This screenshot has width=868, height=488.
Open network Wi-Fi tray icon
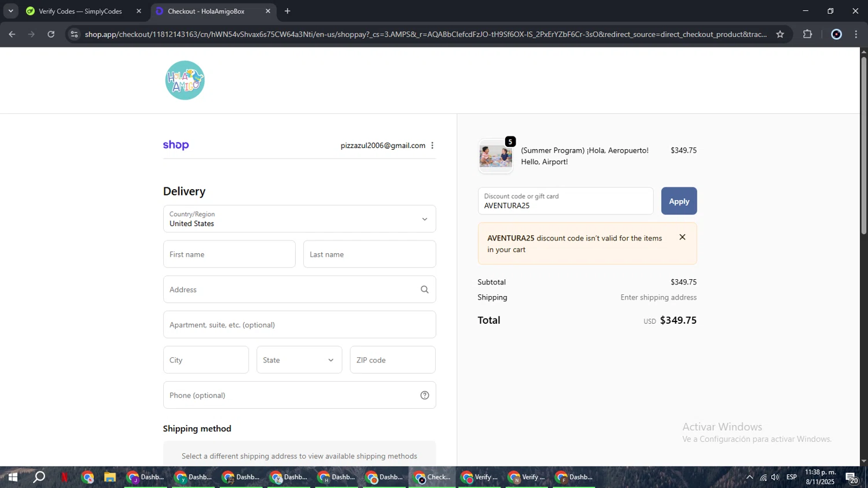tap(763, 477)
